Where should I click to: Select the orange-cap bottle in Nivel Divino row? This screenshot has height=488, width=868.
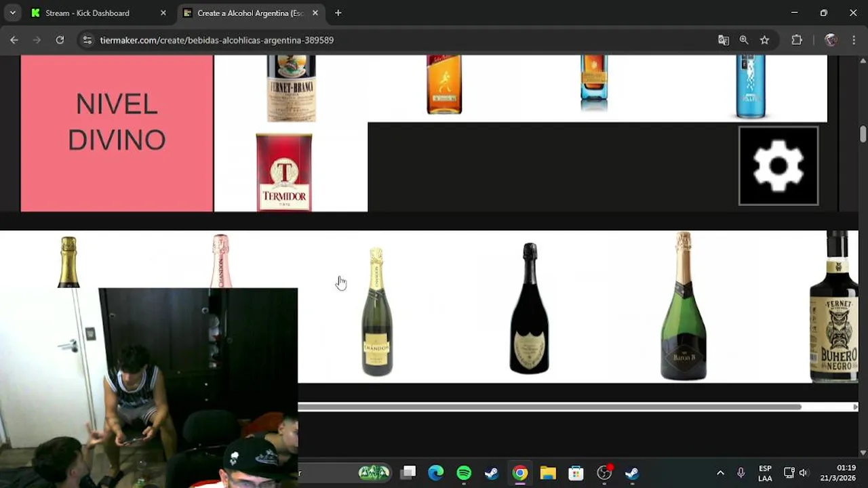595,83
